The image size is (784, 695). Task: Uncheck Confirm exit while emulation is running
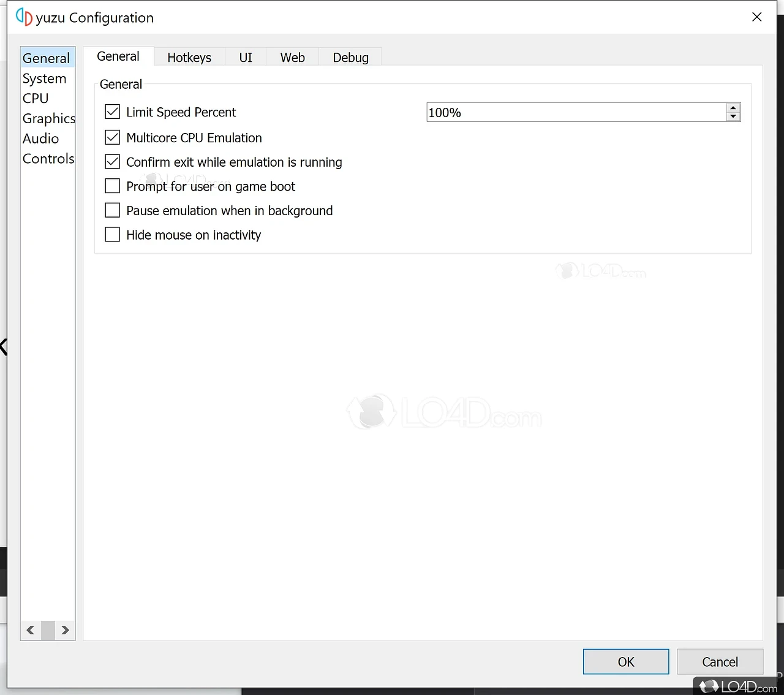tap(112, 162)
